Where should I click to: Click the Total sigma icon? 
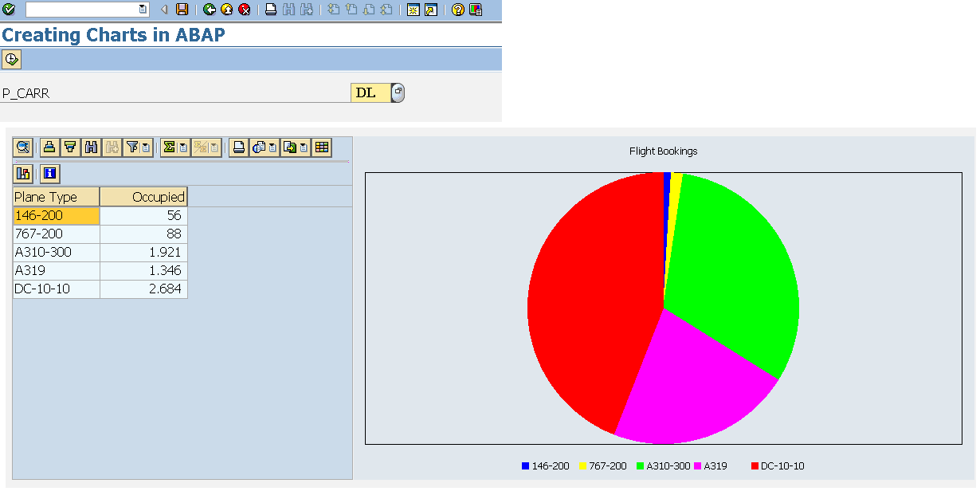pyautogui.click(x=169, y=147)
